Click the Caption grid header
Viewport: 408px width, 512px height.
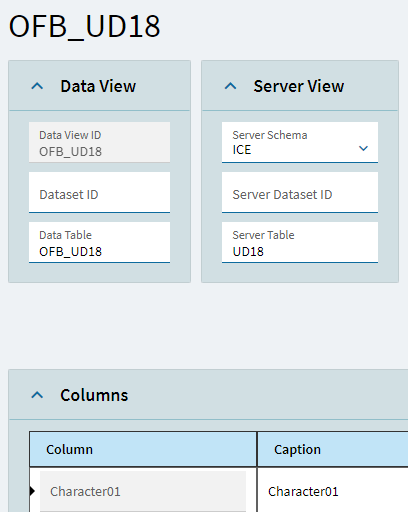point(333,449)
